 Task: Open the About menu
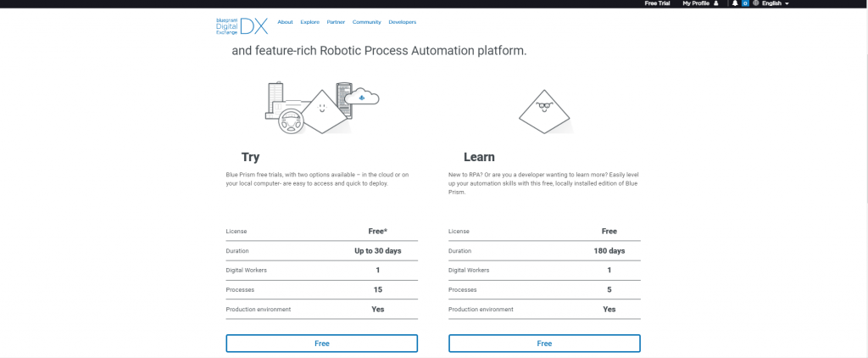(x=285, y=22)
